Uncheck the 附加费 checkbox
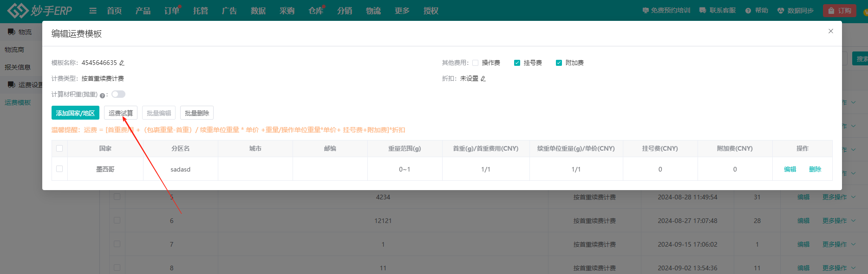The width and height of the screenshot is (868, 274). click(559, 63)
